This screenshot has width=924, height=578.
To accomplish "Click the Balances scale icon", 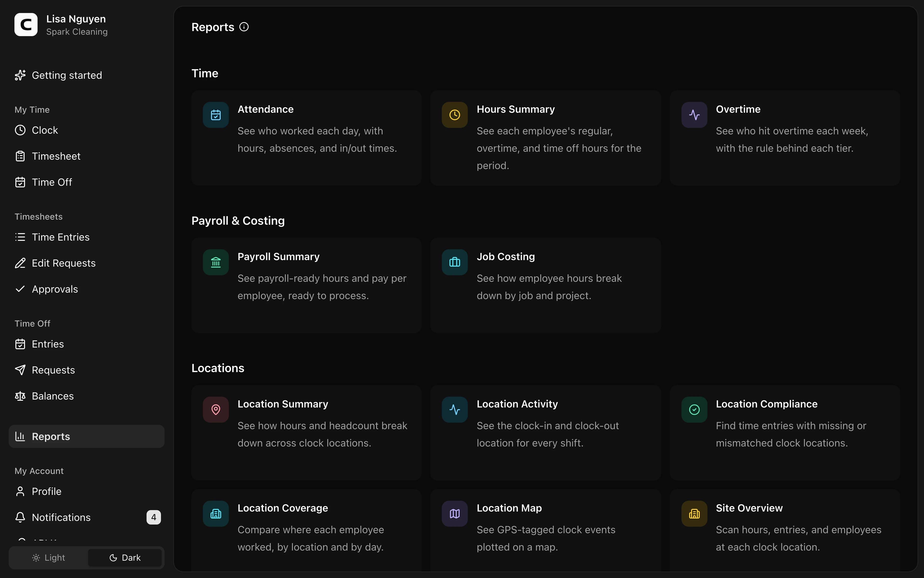I will click(x=20, y=396).
